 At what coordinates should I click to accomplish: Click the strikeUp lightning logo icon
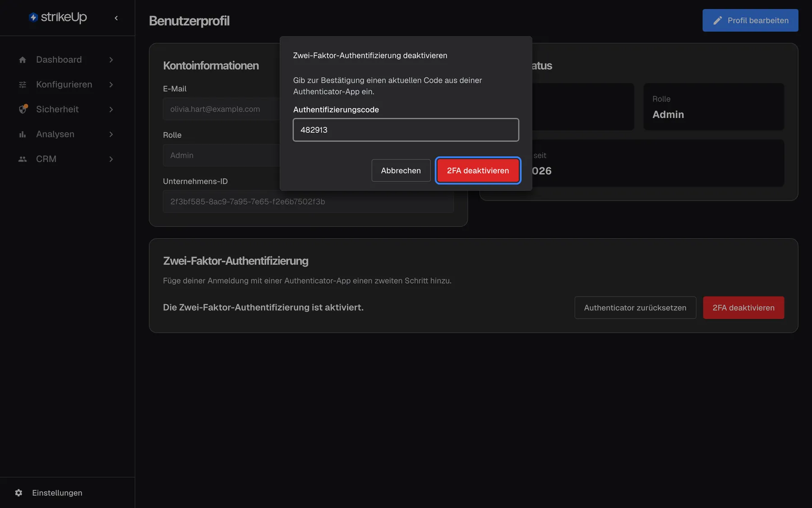tap(33, 17)
